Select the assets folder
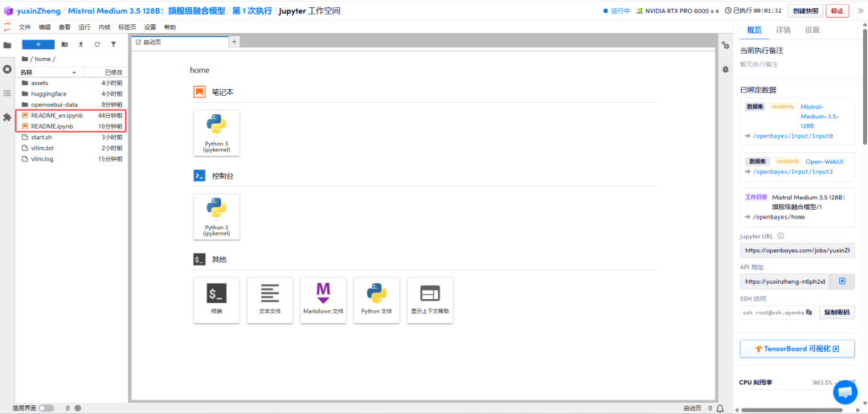Image resolution: width=868 pixels, height=414 pixels. tap(72, 83)
